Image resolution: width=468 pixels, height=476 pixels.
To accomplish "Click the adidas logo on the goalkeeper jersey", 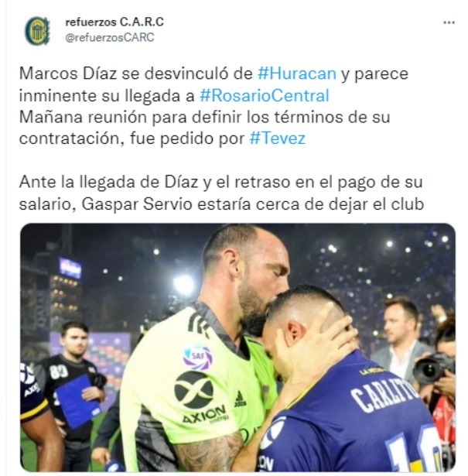I will [240, 400].
